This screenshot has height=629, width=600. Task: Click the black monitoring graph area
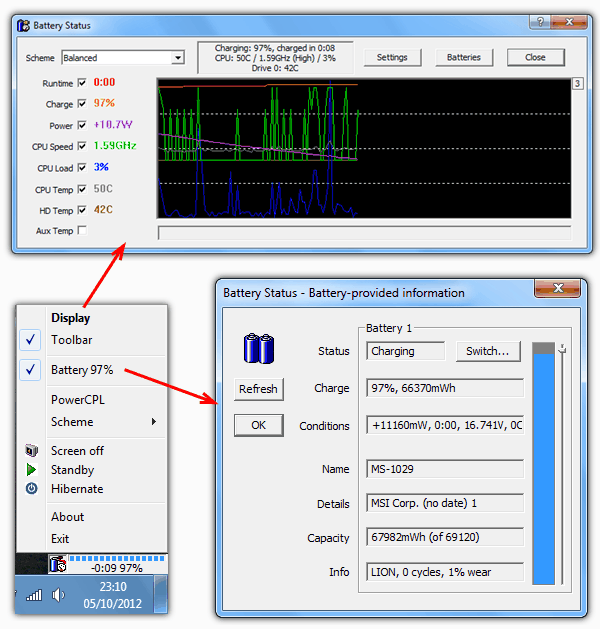coord(364,148)
